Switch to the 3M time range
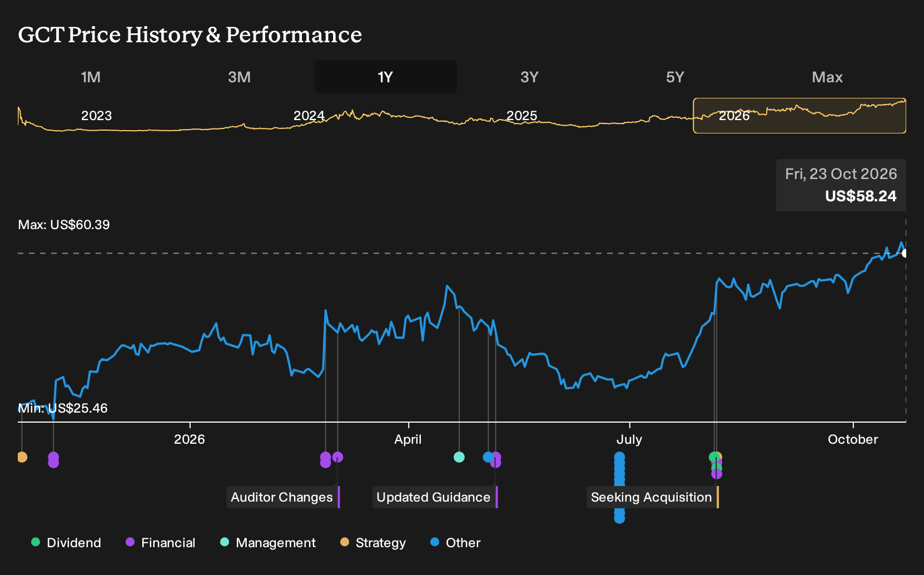This screenshot has width=924, height=575. (239, 77)
